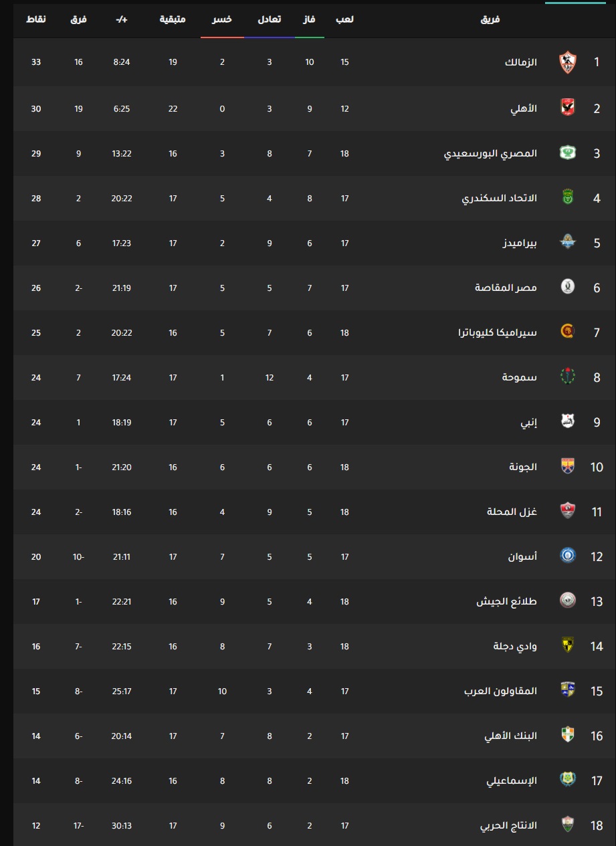Open team link الانتاج الحربي
Viewport: 616px width, 846px height.
(x=508, y=826)
